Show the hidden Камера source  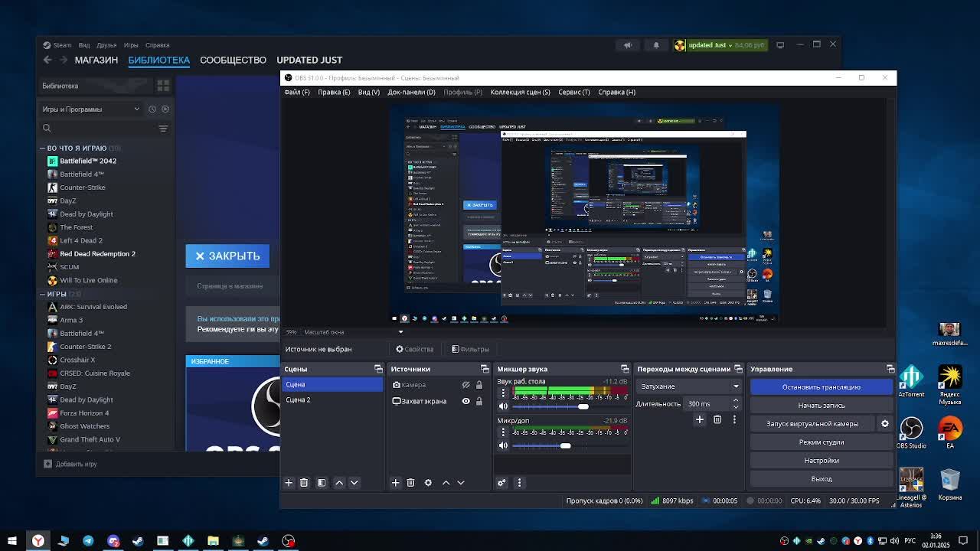[465, 385]
